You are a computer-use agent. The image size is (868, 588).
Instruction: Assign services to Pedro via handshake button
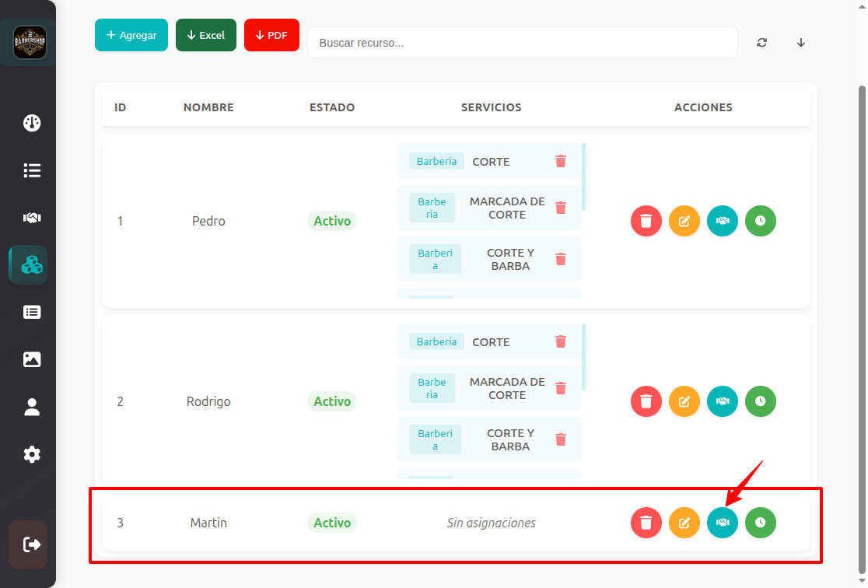tap(723, 221)
